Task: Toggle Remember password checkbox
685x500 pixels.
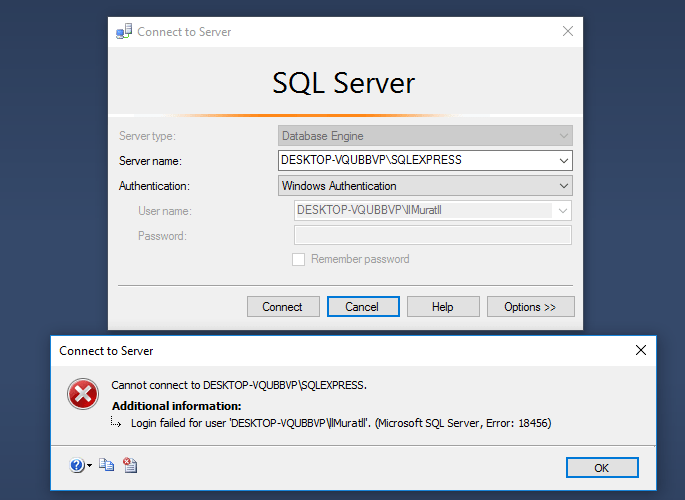Action: pyautogui.click(x=298, y=259)
